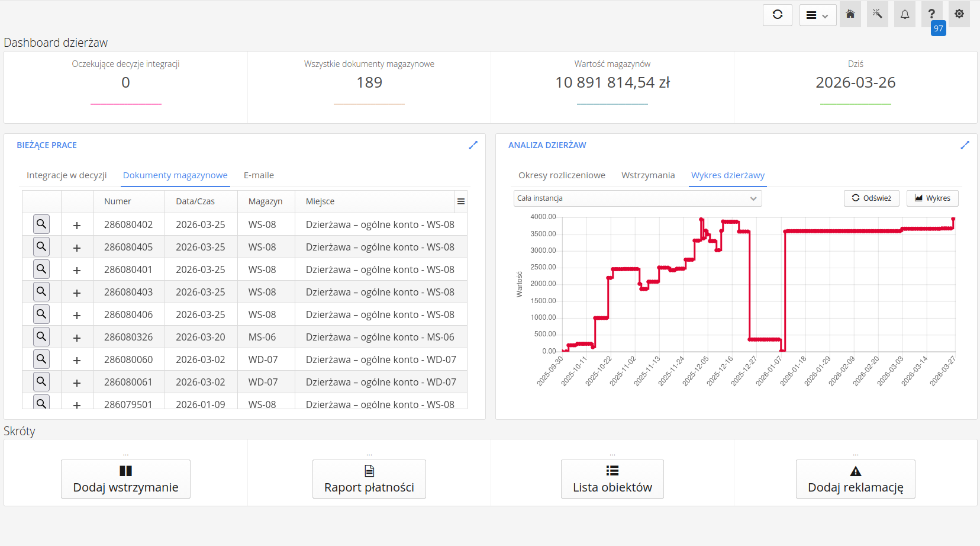The image size is (980, 546).
Task: Select the Okresy rozliczeniowe tab
Action: point(562,175)
